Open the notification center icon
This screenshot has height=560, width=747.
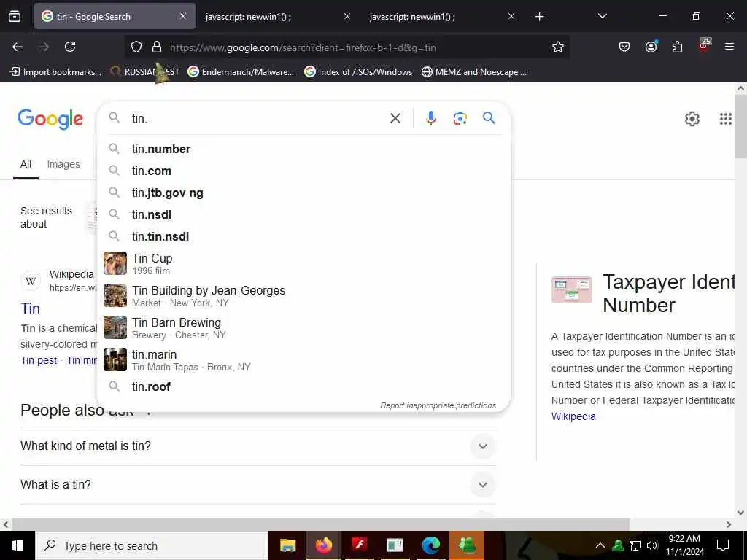[723, 545]
